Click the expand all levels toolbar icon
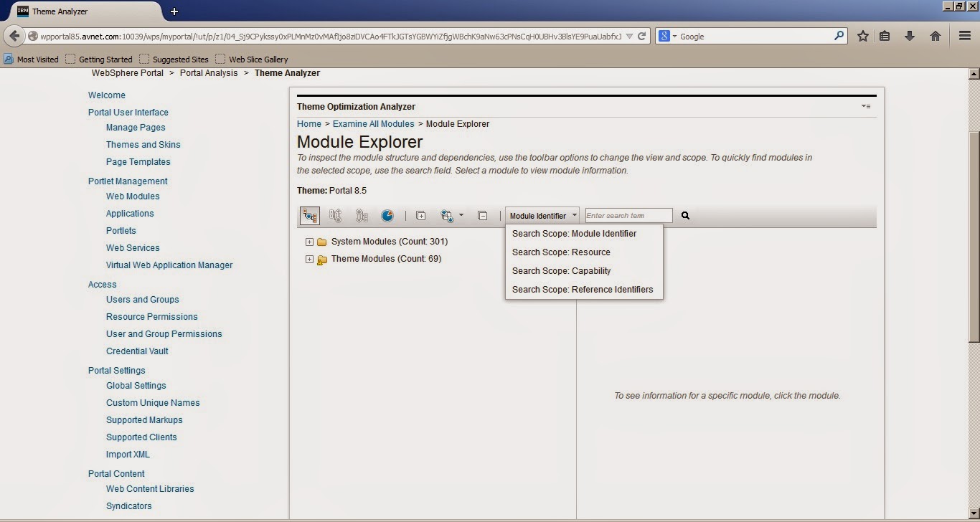The image size is (980, 522). click(x=446, y=215)
